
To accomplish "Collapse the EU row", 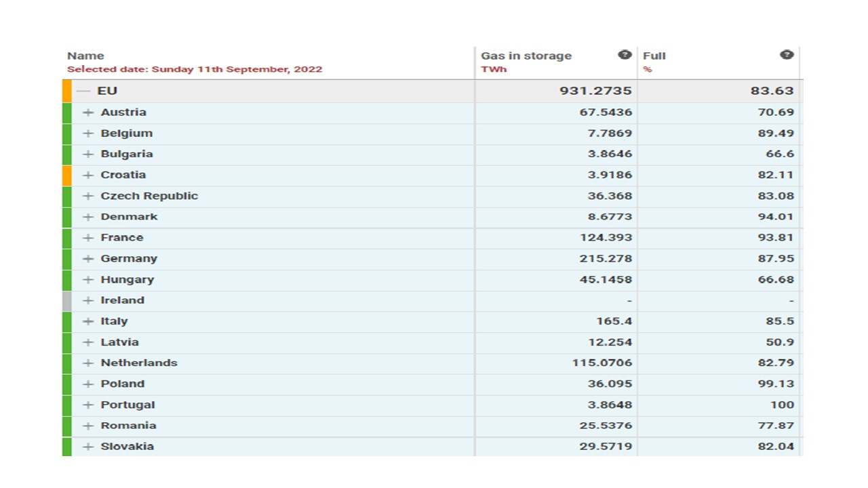I will pyautogui.click(x=83, y=91).
